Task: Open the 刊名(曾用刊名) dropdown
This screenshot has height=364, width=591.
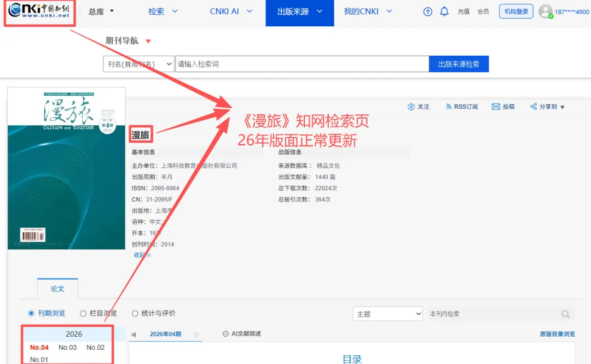Action: 138,64
